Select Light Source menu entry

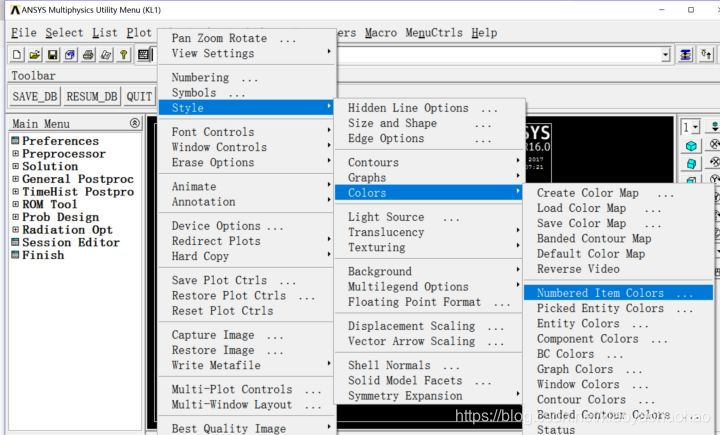[x=428, y=217]
